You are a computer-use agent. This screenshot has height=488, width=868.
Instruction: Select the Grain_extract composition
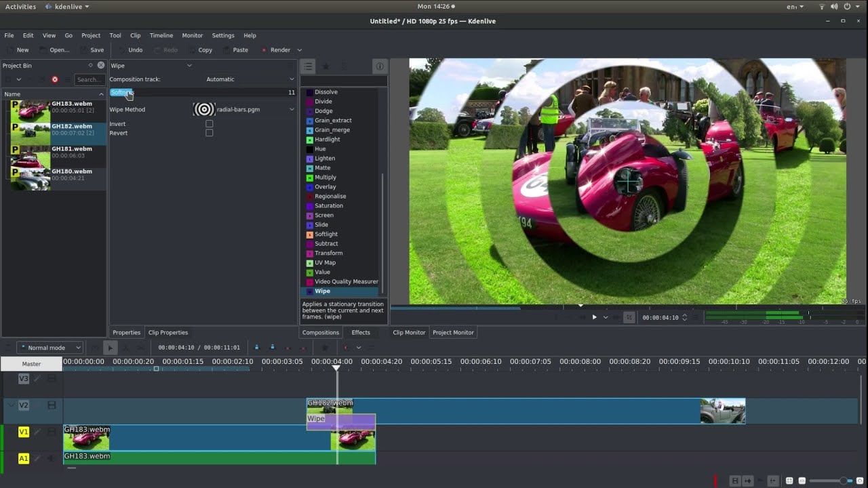click(333, 121)
